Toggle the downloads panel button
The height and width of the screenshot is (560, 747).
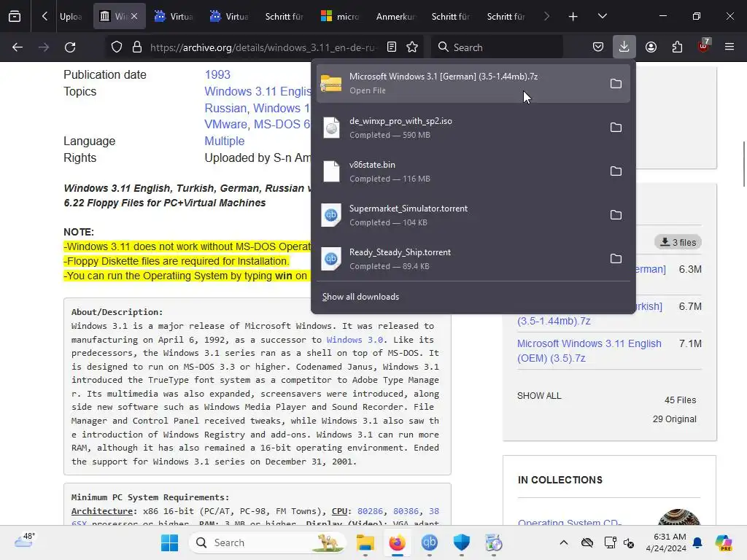point(624,47)
